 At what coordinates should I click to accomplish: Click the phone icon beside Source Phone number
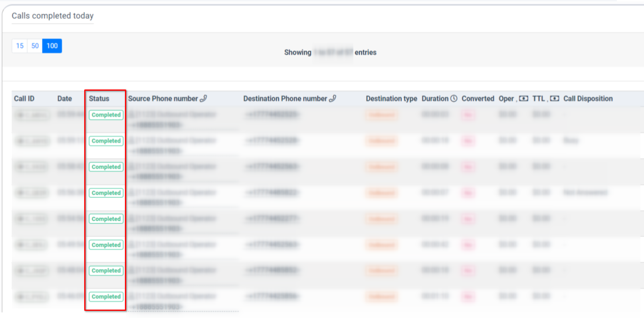click(x=203, y=98)
